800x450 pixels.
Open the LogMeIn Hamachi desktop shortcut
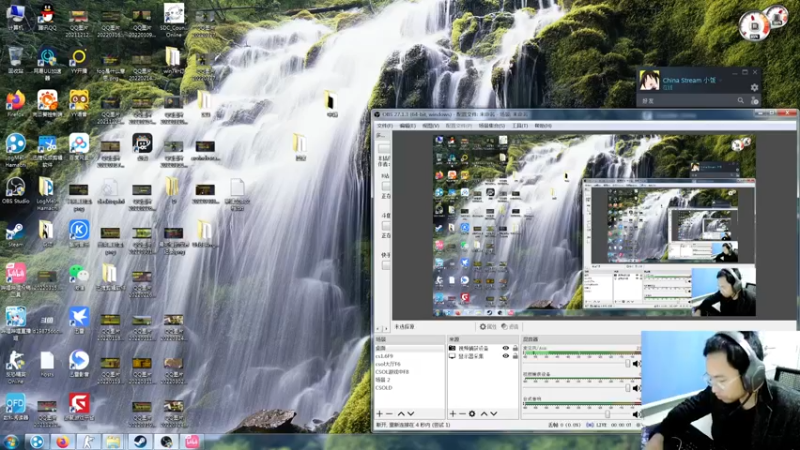pyautogui.click(x=15, y=150)
